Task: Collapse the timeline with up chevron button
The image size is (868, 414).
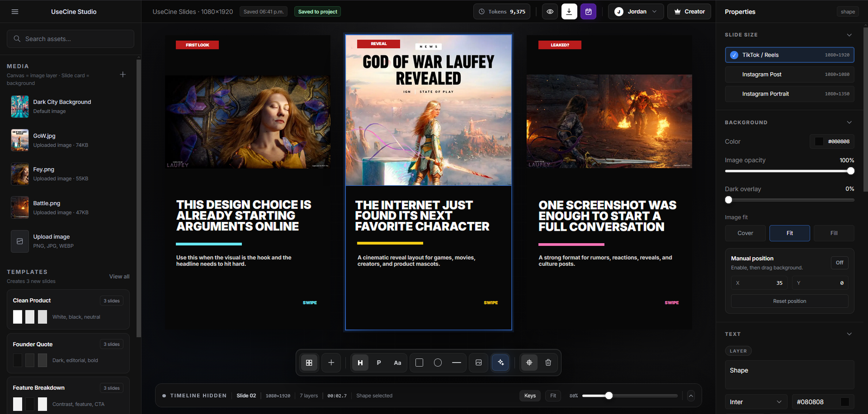Action: [x=691, y=396]
